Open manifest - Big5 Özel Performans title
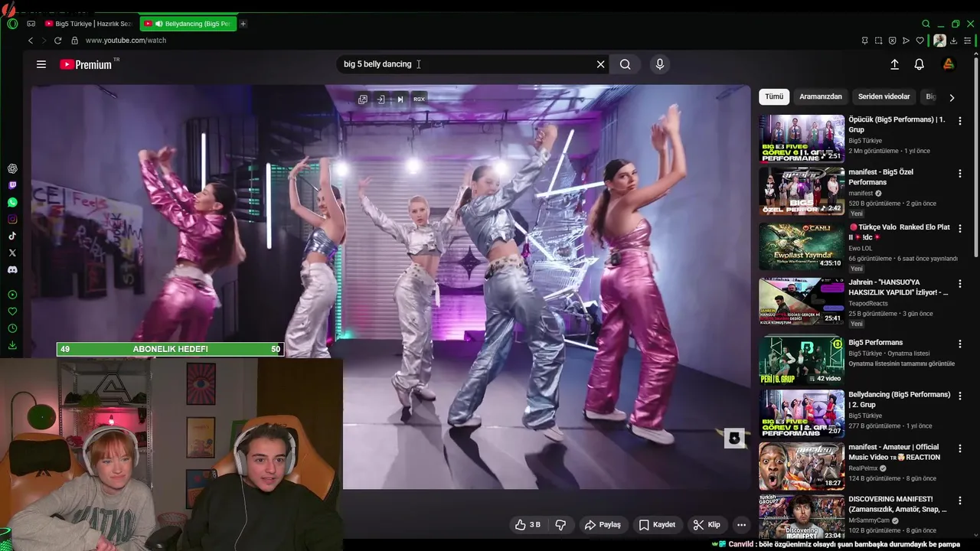This screenshot has width=980, height=551. coord(880,177)
